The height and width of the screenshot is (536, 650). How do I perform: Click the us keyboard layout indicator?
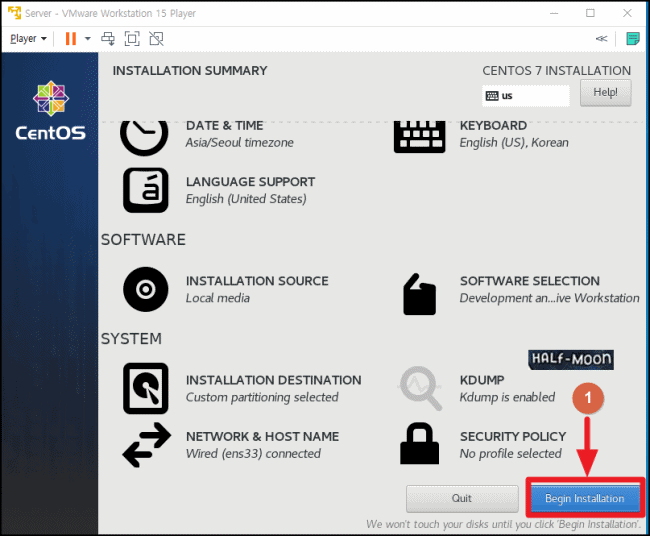(526, 96)
